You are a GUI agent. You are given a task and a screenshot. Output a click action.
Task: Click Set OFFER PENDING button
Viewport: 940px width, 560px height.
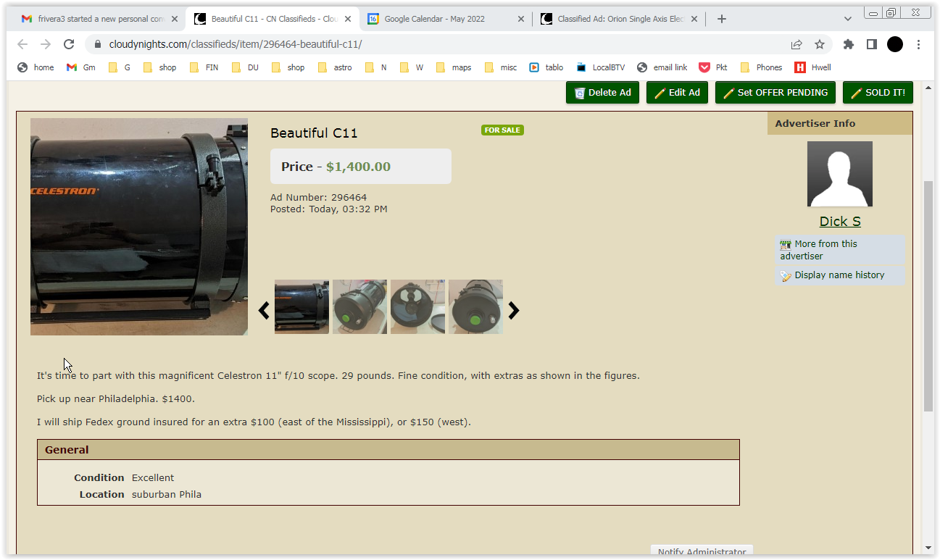click(775, 93)
